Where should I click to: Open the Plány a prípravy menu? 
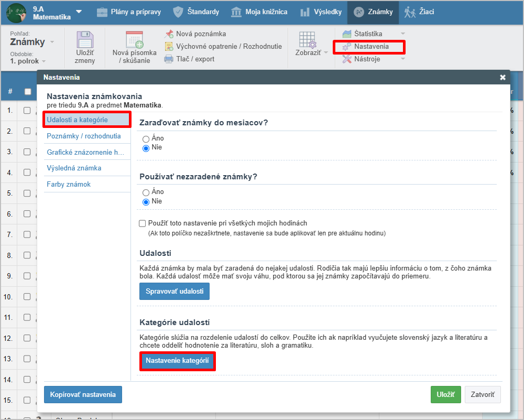pyautogui.click(x=129, y=12)
